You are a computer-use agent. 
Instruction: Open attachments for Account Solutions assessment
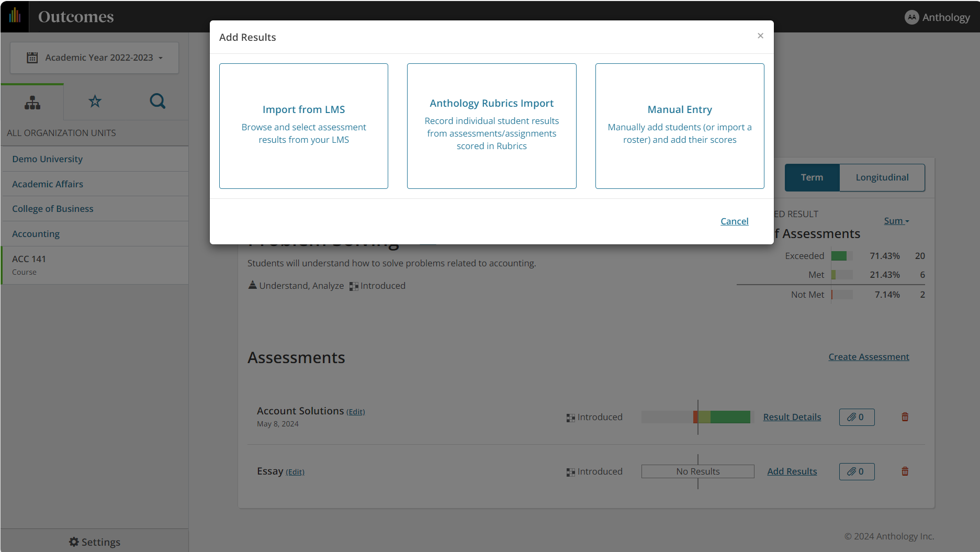pyautogui.click(x=857, y=417)
